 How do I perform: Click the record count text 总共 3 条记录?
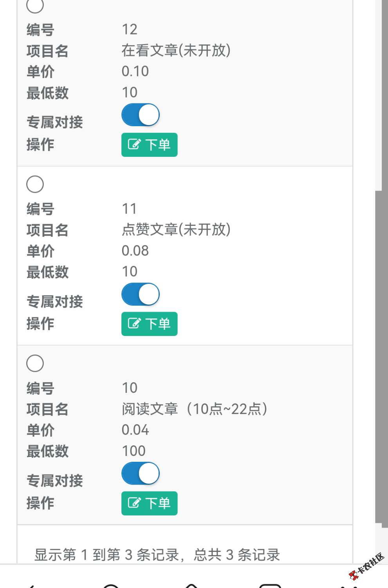[x=237, y=555]
